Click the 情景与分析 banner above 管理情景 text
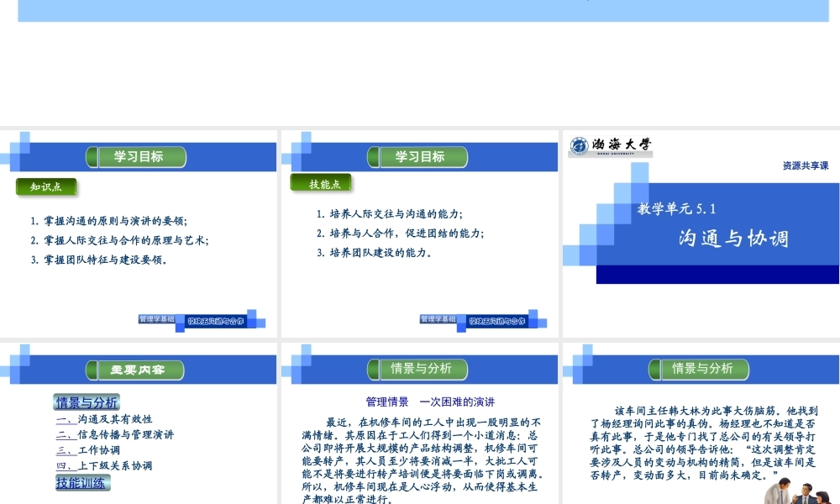 pos(424,370)
